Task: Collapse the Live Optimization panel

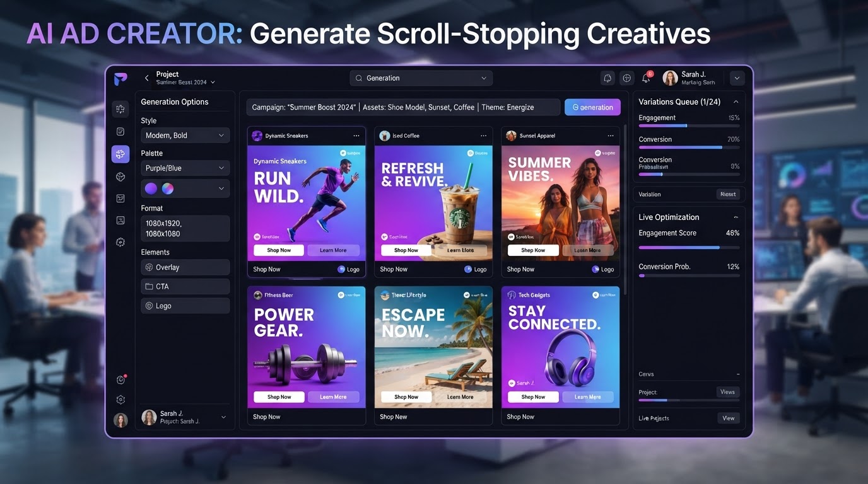Action: coord(736,217)
